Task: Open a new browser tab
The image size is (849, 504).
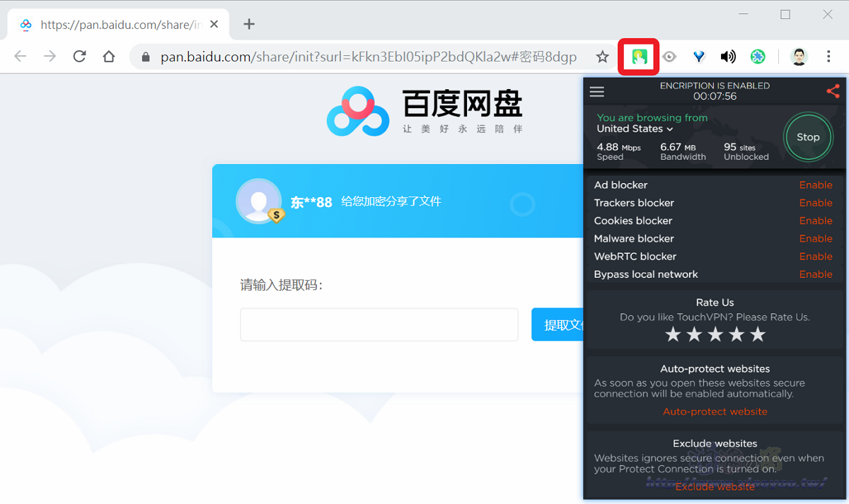Action: point(248,25)
